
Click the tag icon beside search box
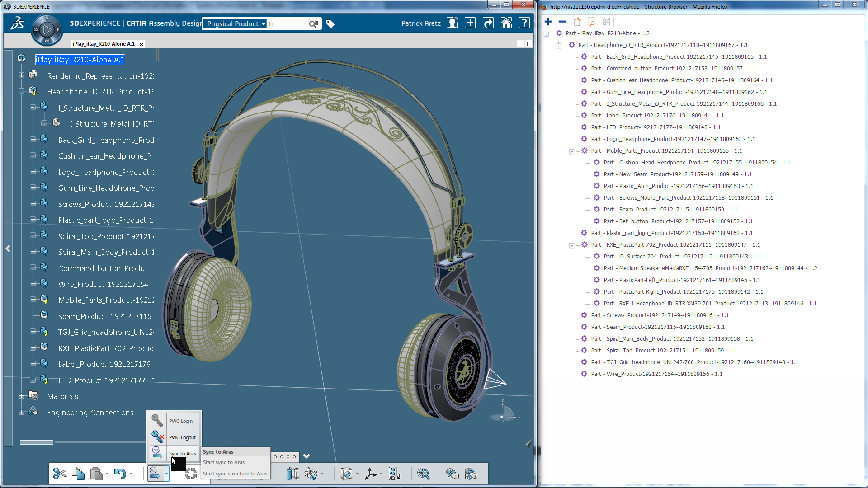pyautogui.click(x=330, y=24)
